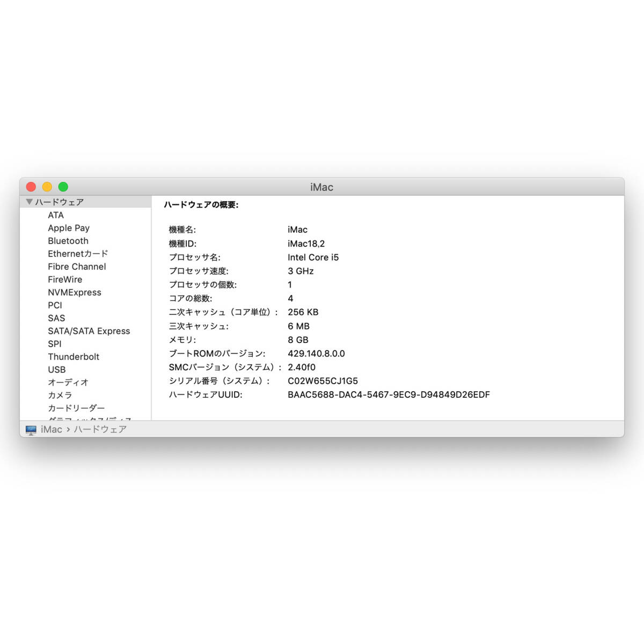Click the ハードウェアの概要 heading
Screen dimensions: 644x644
click(201, 205)
